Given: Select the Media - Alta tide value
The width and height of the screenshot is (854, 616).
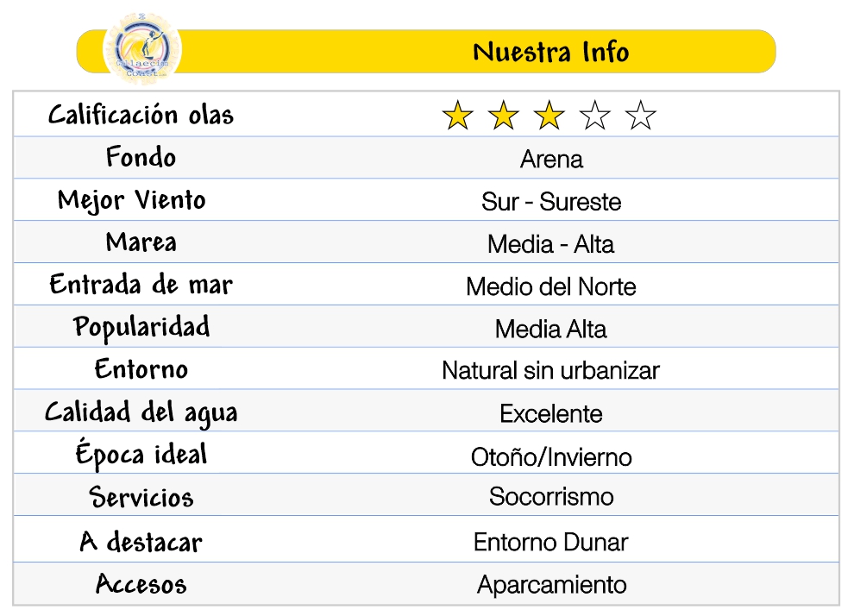Looking at the screenshot, I should coord(551,244).
